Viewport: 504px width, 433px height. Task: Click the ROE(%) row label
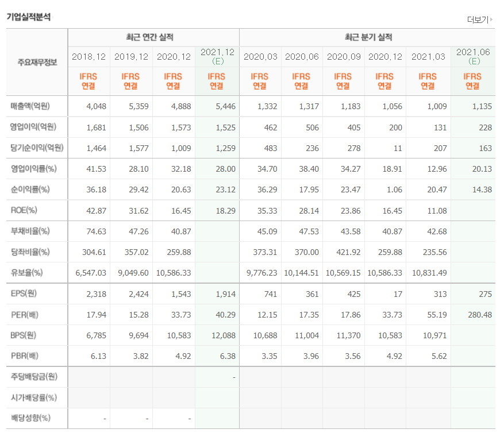click(x=24, y=210)
